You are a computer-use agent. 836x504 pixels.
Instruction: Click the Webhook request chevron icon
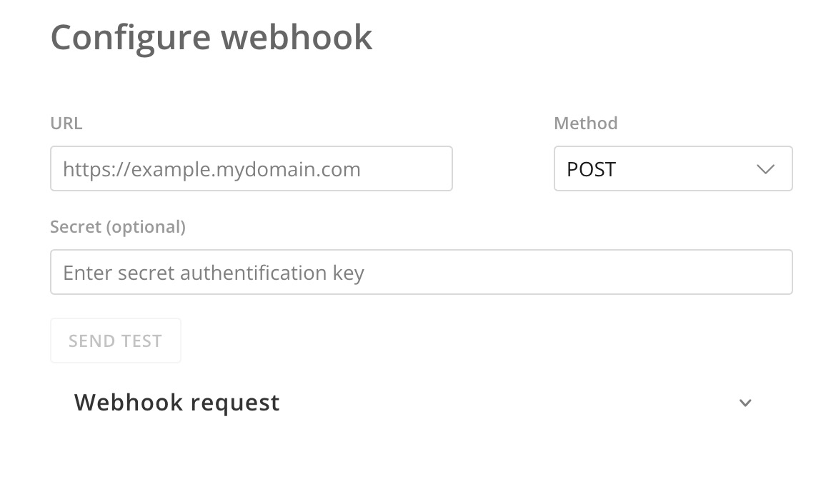(x=745, y=403)
